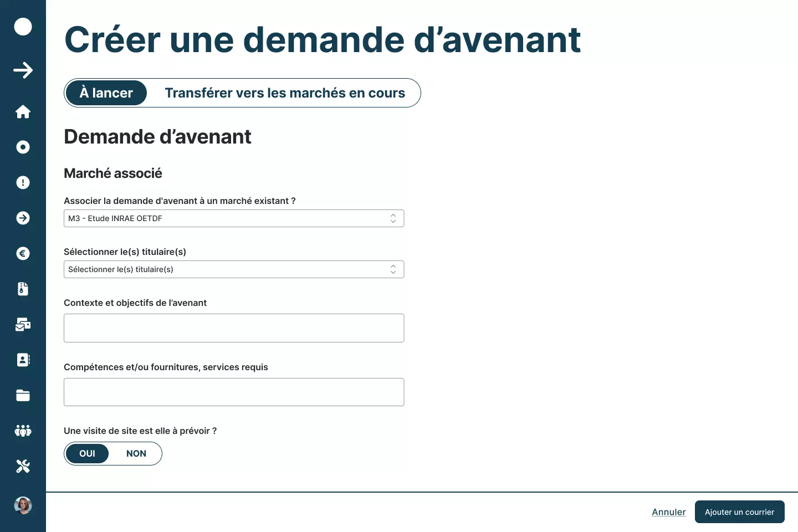Open the exclamation alert icon
The height and width of the screenshot is (532, 798).
[x=23, y=183]
